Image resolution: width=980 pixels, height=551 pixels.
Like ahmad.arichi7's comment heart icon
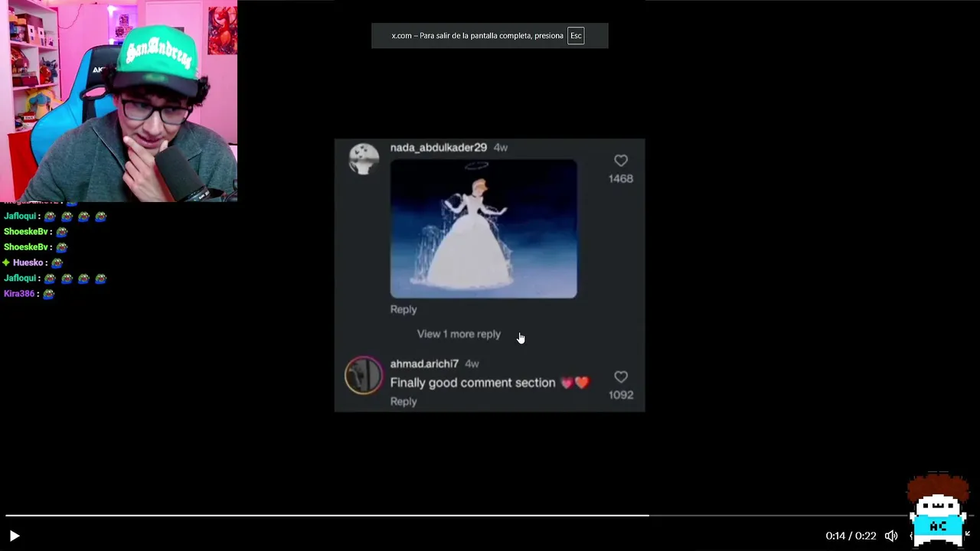pos(621,377)
